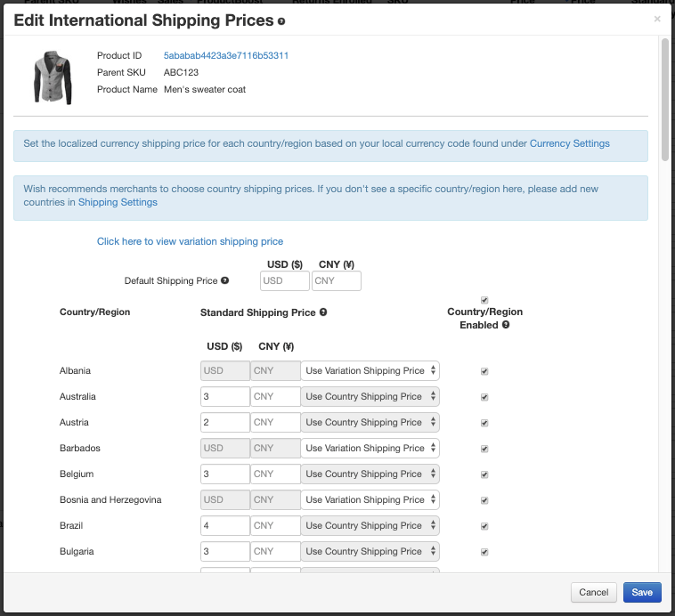675x616 pixels.
Task: Open the Currency Settings link
Action: (570, 143)
